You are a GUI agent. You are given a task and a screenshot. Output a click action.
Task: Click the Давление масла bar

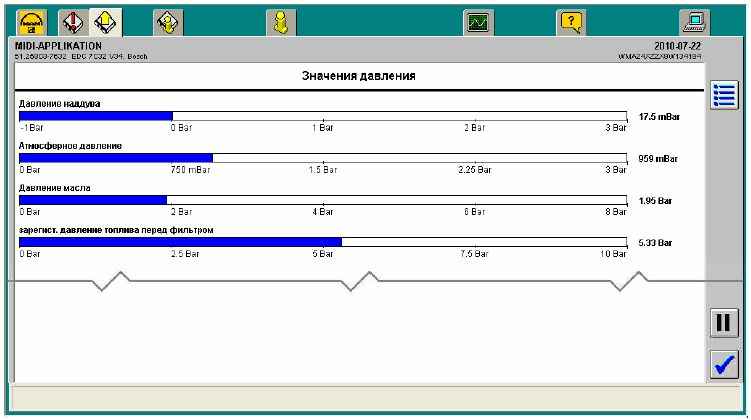click(323, 200)
